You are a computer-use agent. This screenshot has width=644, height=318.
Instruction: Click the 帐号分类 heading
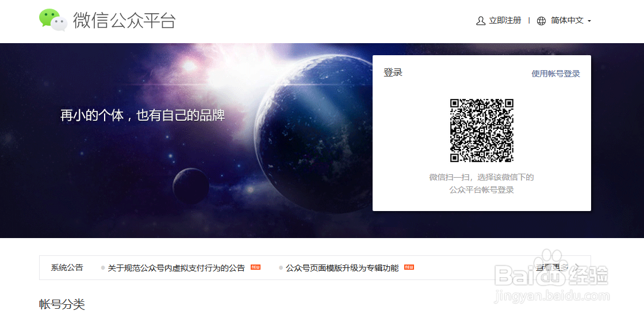click(x=62, y=304)
